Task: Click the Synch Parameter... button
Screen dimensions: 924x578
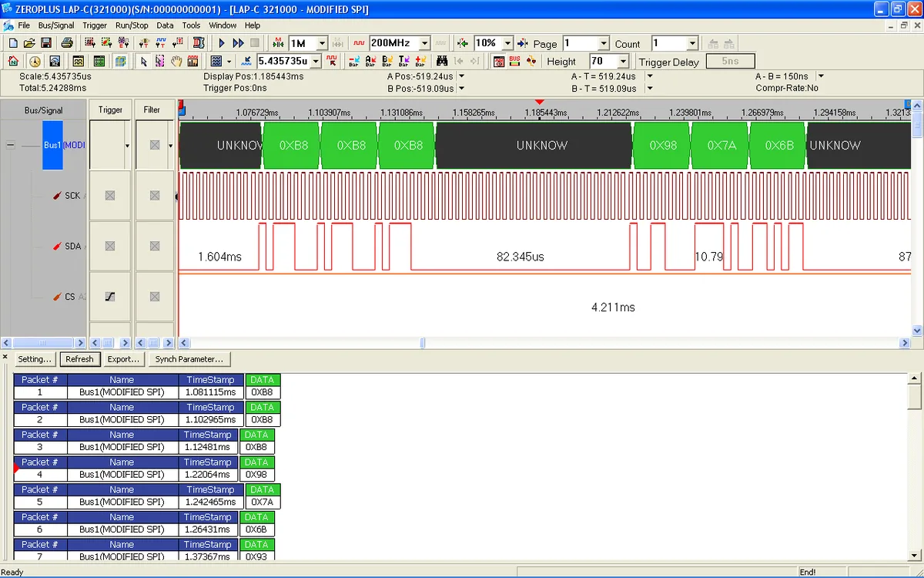Action: click(189, 359)
